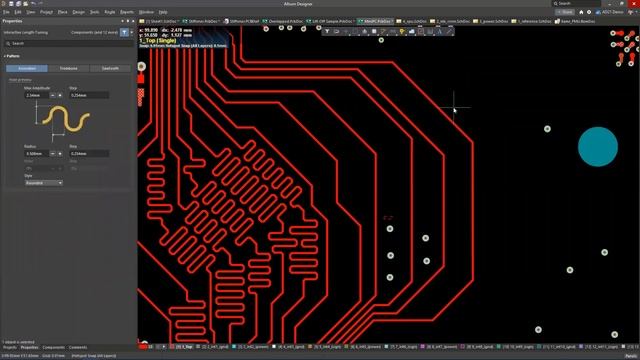The image size is (640, 360).
Task: Open the Reports menu
Action: 127,12
